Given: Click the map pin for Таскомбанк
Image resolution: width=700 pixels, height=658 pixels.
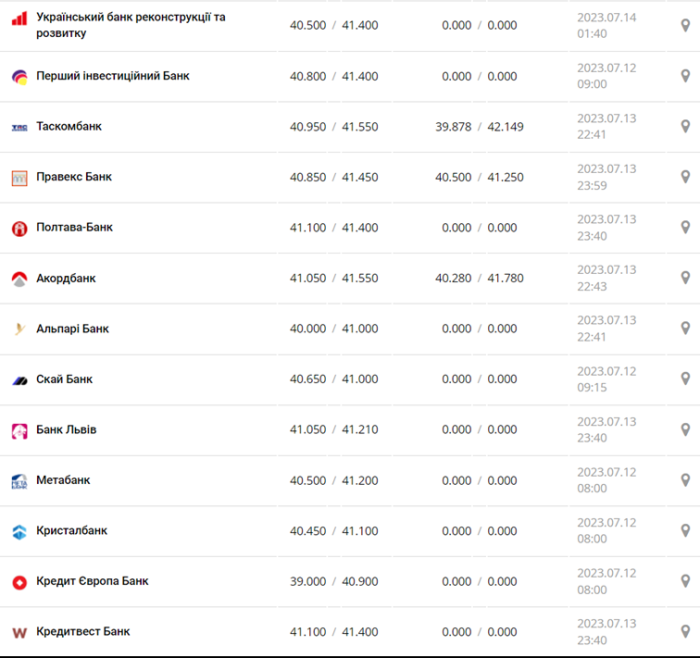Looking at the screenshot, I should tap(685, 126).
